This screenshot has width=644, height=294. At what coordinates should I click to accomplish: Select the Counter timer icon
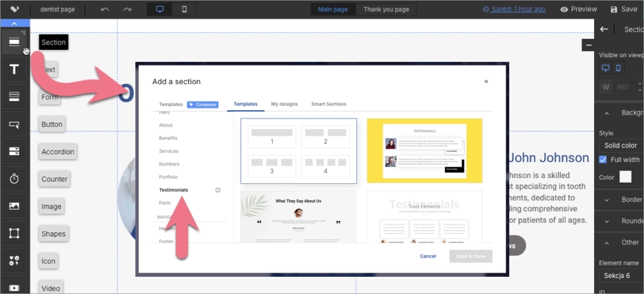(14, 179)
